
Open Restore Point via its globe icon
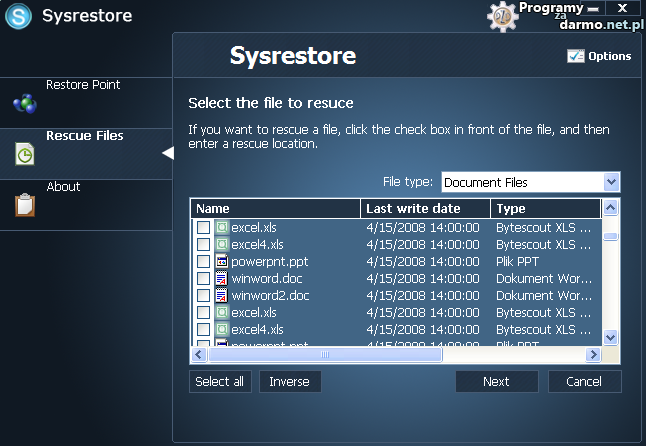(25, 103)
